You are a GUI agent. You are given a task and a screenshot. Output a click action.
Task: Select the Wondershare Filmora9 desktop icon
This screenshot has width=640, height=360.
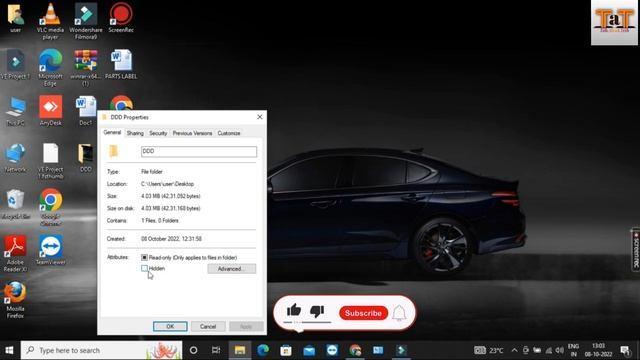click(x=86, y=21)
